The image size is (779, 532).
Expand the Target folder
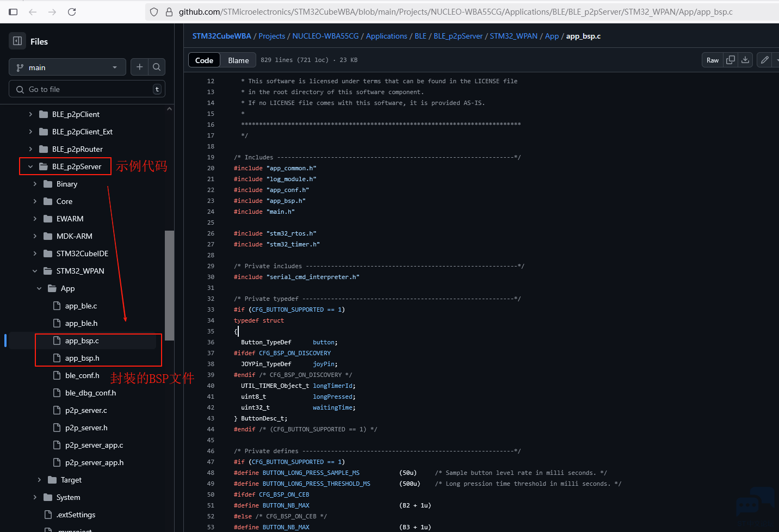39,480
